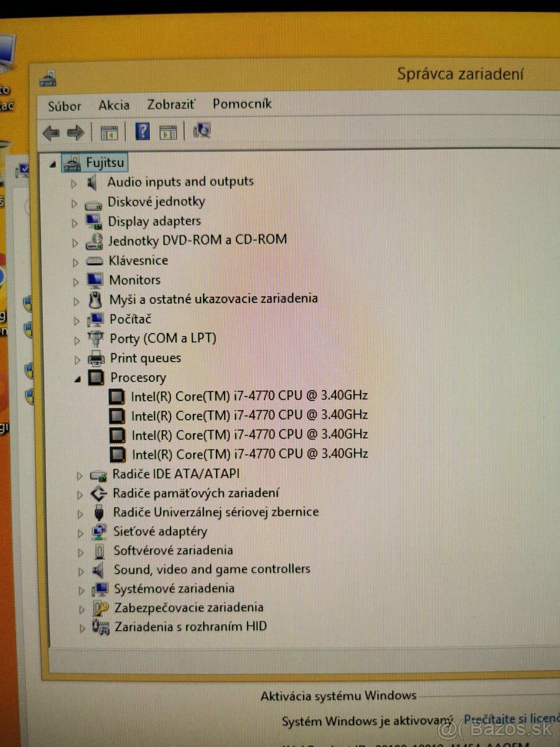This screenshot has height=747, width=560.
Task: Click the scan for hardware changes icon
Action: 201,132
